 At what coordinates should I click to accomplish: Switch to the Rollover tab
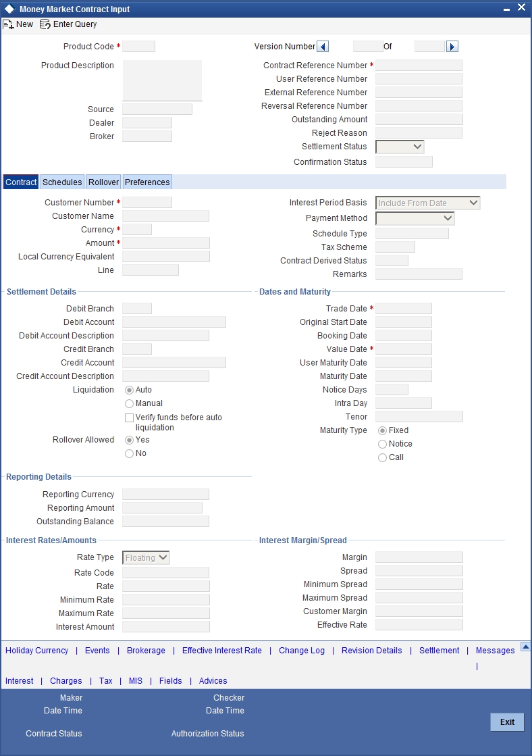tap(103, 182)
